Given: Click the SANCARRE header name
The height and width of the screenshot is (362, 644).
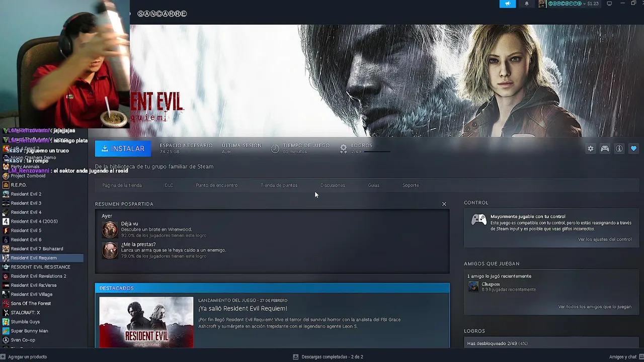Looking at the screenshot, I should point(162,14).
